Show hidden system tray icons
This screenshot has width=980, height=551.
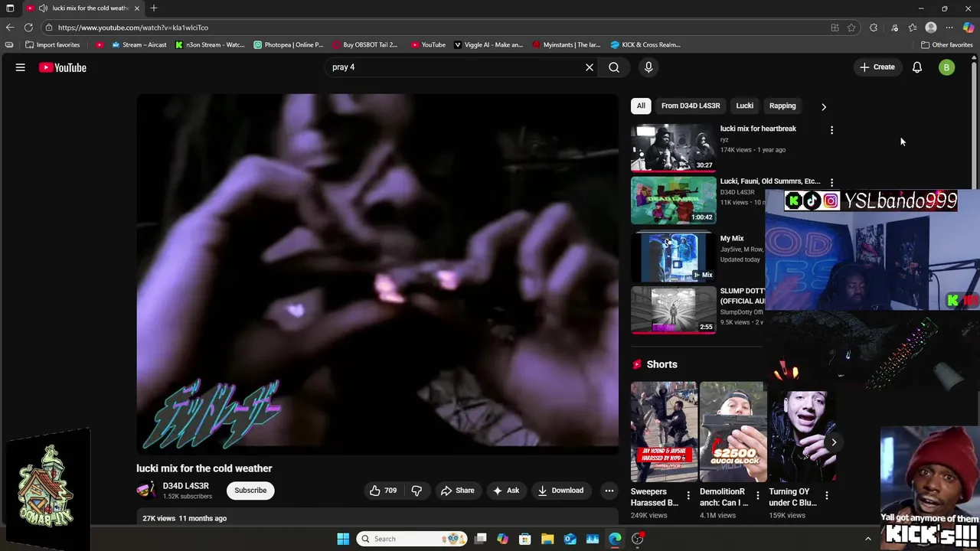[x=867, y=539]
